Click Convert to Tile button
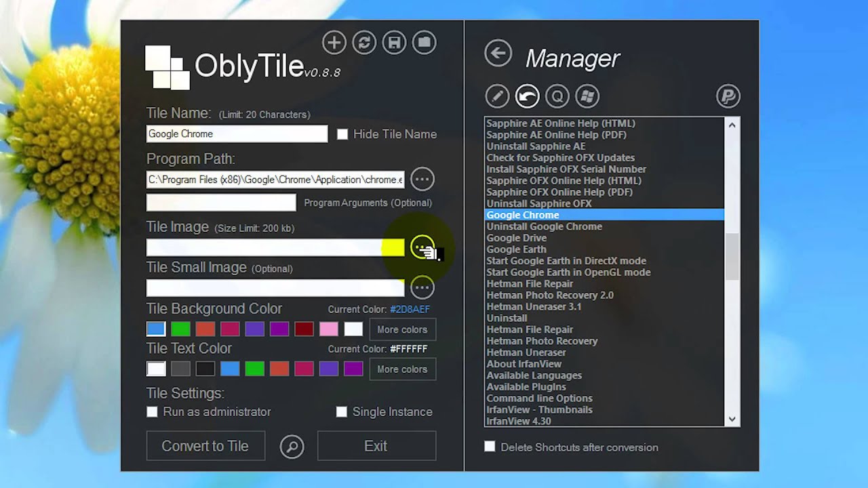The image size is (868, 488). point(205,446)
